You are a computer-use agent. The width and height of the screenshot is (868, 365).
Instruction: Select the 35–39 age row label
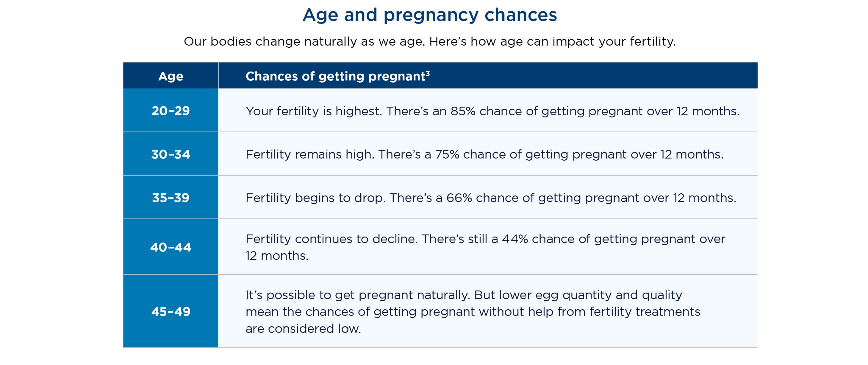coord(171,198)
